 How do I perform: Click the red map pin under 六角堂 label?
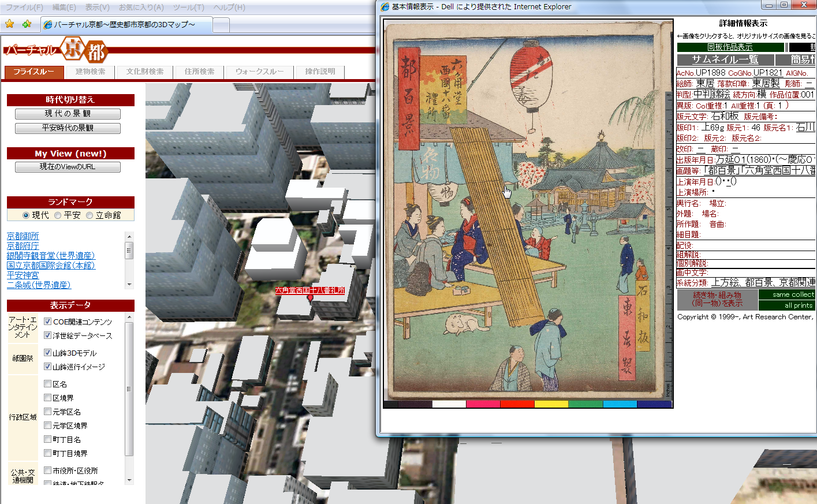(310, 298)
